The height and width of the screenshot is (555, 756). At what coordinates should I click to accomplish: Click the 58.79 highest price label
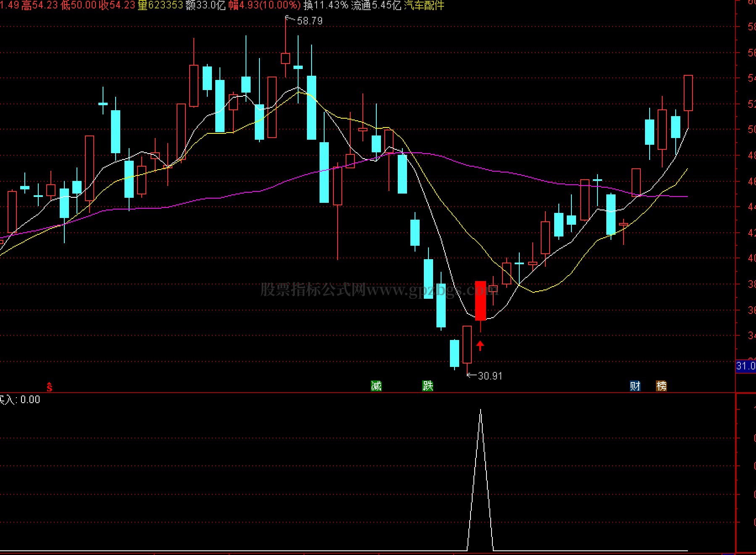pos(309,21)
